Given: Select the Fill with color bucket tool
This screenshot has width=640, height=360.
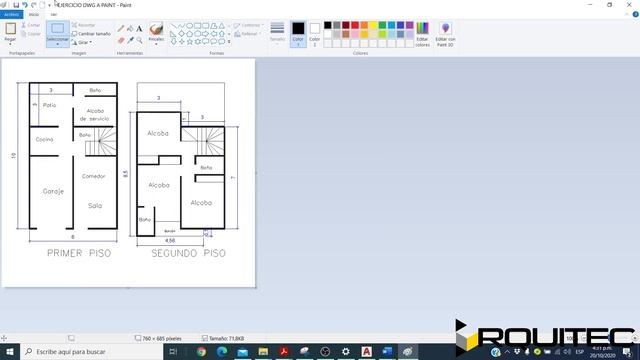Looking at the screenshot, I should point(130,29).
